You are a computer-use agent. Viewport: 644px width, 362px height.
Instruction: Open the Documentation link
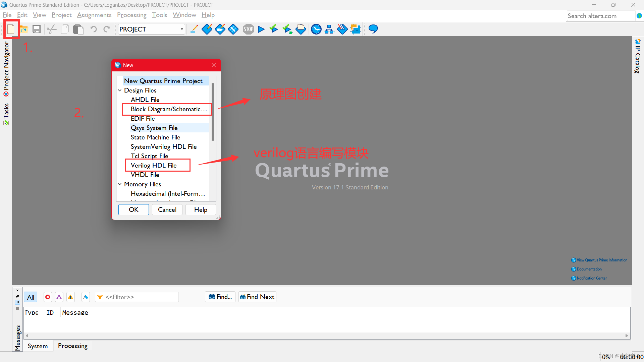click(589, 269)
